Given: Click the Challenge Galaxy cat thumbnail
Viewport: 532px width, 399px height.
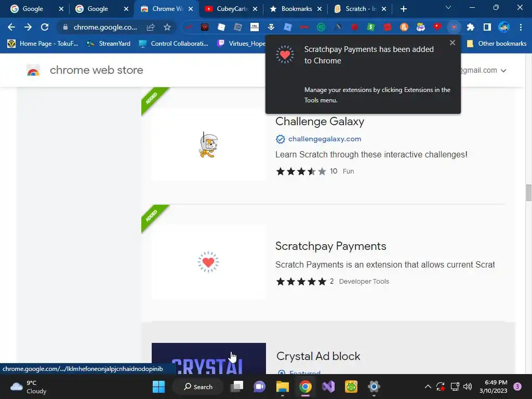Looking at the screenshot, I should pos(209,144).
